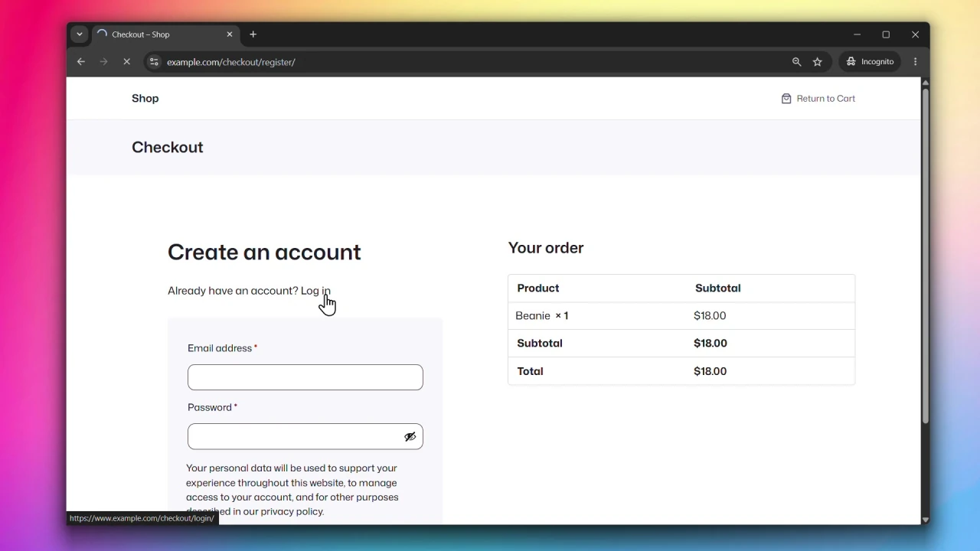
Task: Click the scrollbar down arrow
Action: click(925, 520)
